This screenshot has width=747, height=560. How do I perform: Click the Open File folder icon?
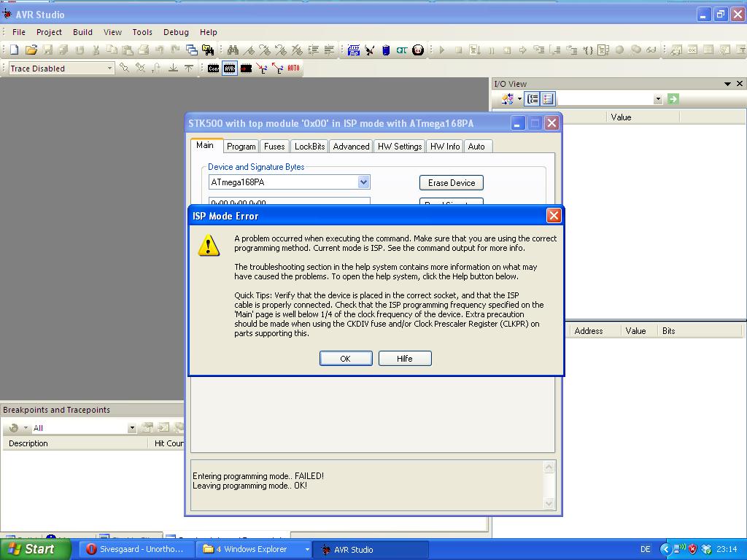click(31, 50)
